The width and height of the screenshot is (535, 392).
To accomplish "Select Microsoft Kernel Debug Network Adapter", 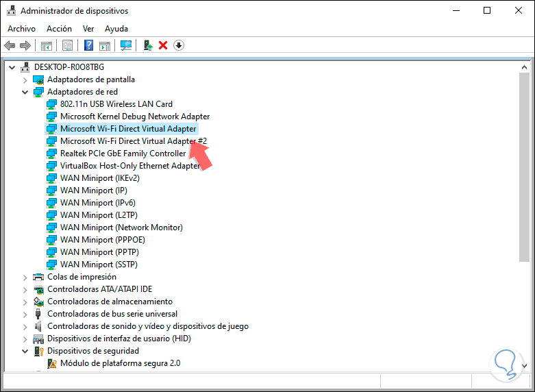I will click(x=135, y=117).
